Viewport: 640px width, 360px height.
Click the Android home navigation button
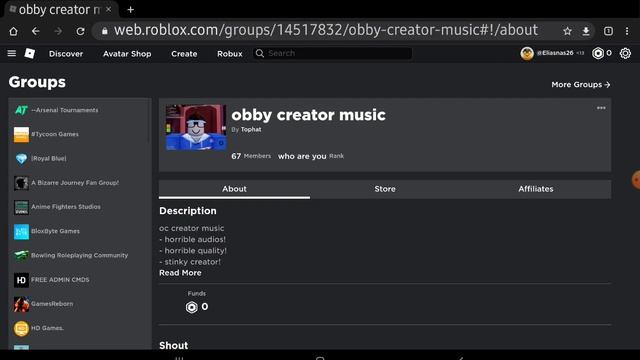click(320, 358)
